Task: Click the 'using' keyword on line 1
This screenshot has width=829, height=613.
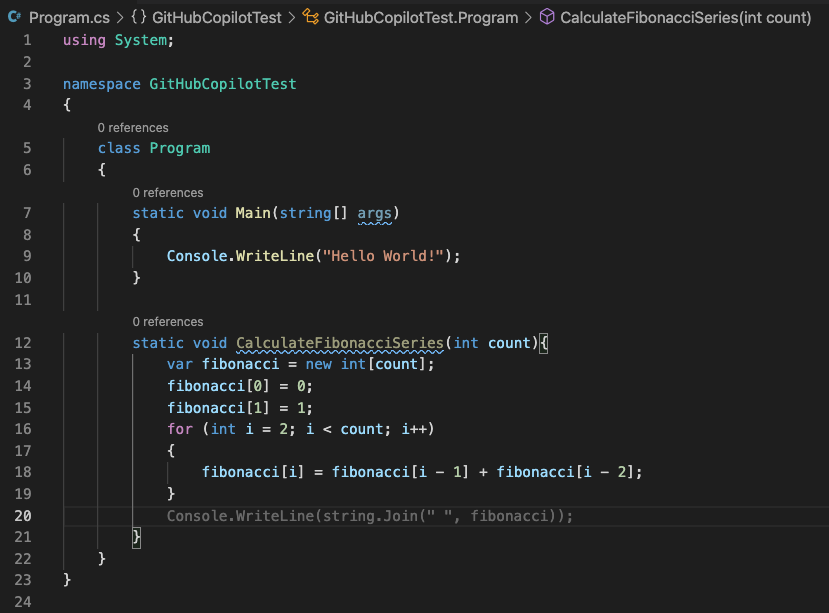Action: 84,40
